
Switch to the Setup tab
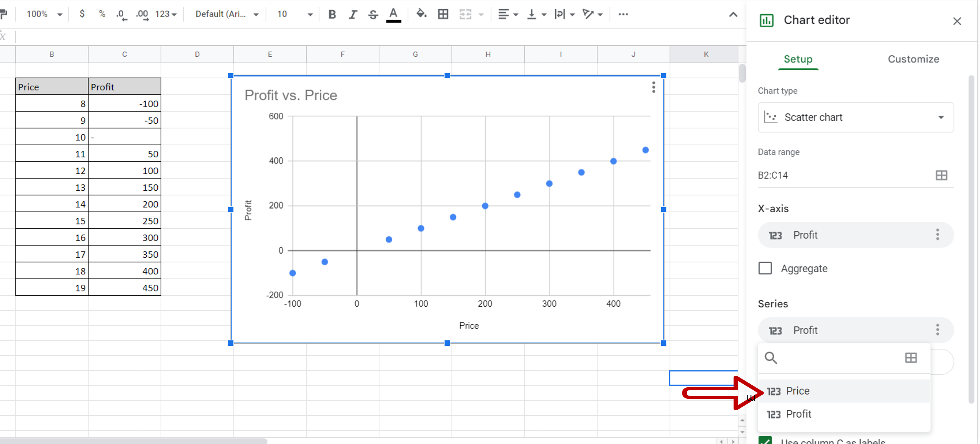(x=798, y=59)
